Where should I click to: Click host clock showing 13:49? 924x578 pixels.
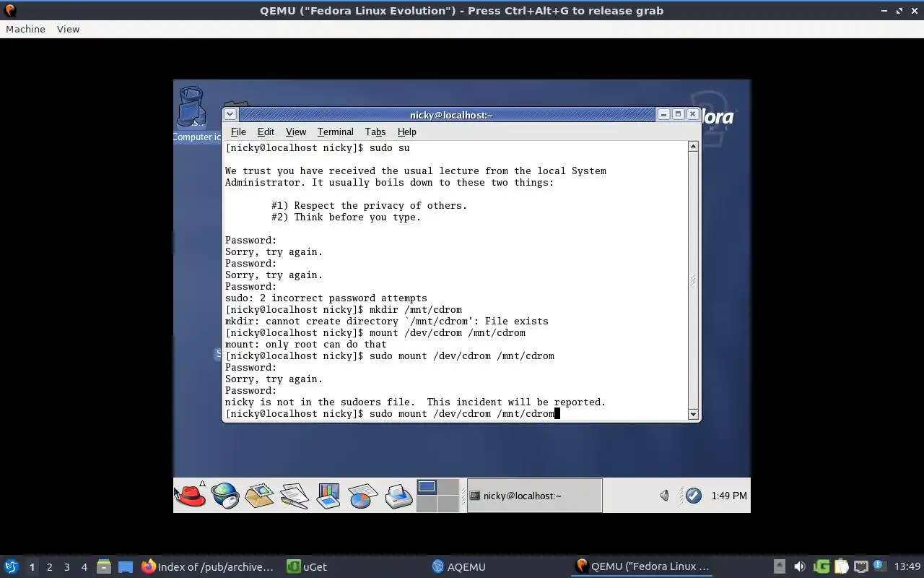[x=907, y=566]
